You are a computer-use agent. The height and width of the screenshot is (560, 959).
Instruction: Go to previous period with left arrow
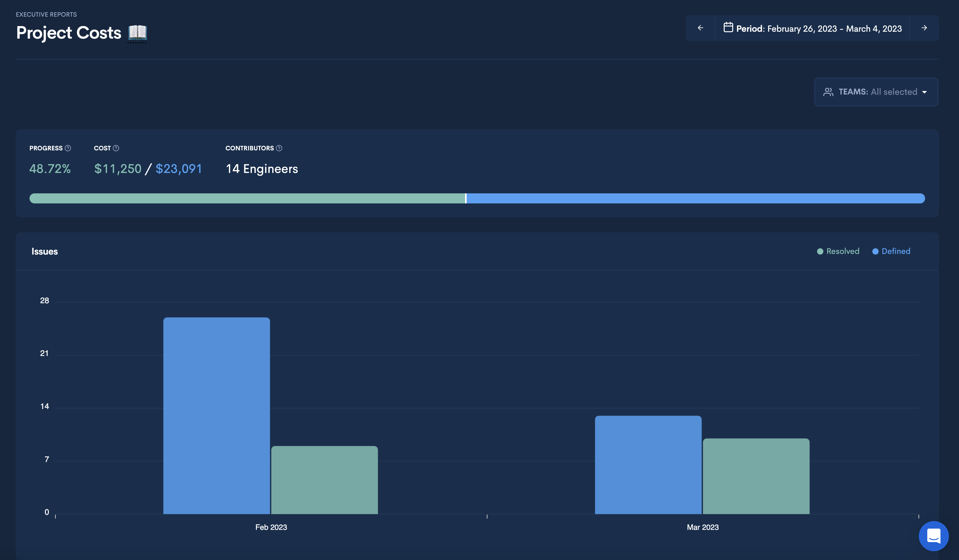tap(700, 28)
